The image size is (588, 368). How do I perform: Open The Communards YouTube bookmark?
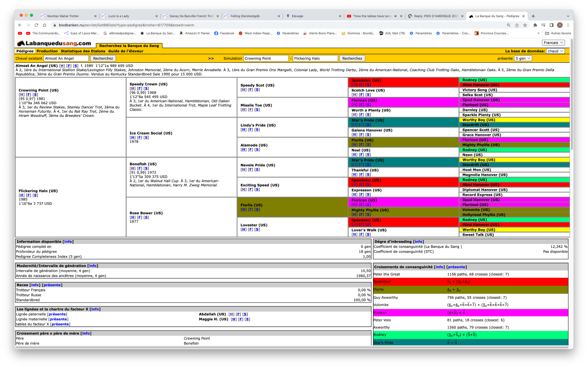pyautogui.click(x=43, y=33)
